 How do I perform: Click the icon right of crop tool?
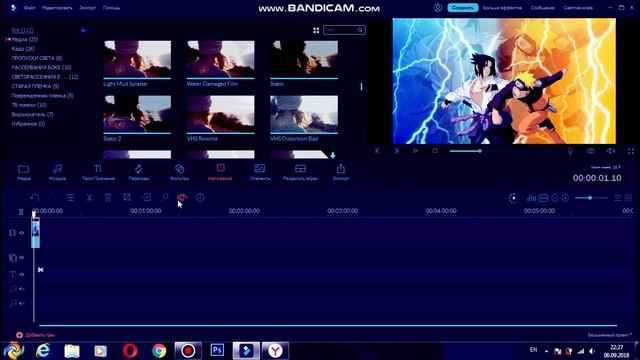[146, 198]
